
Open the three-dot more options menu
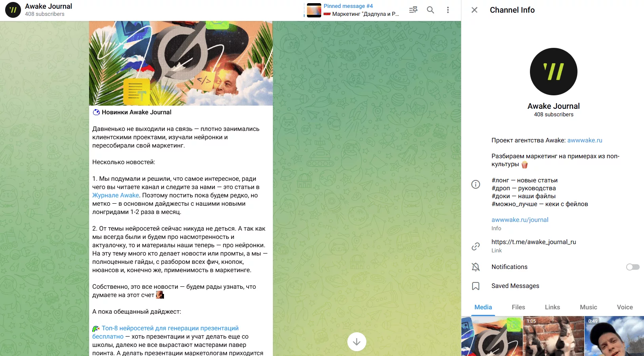(448, 10)
